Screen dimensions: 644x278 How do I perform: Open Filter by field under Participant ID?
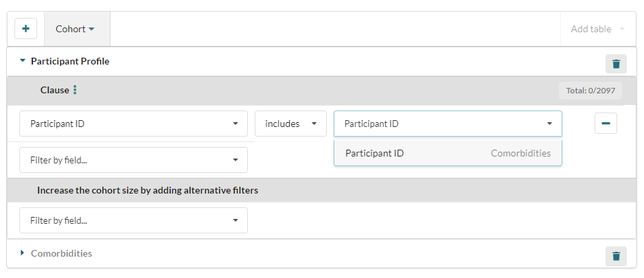tap(133, 160)
